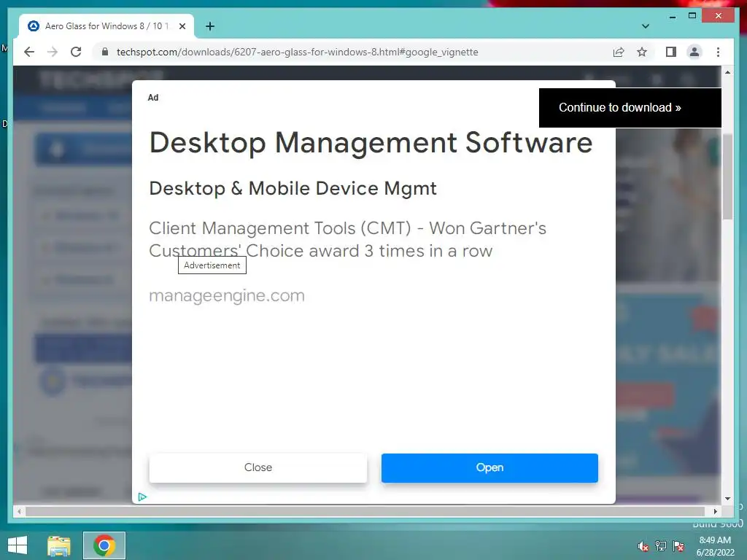Click the Client Management Tools description text
Image resolution: width=747 pixels, height=560 pixels.
tap(348, 239)
